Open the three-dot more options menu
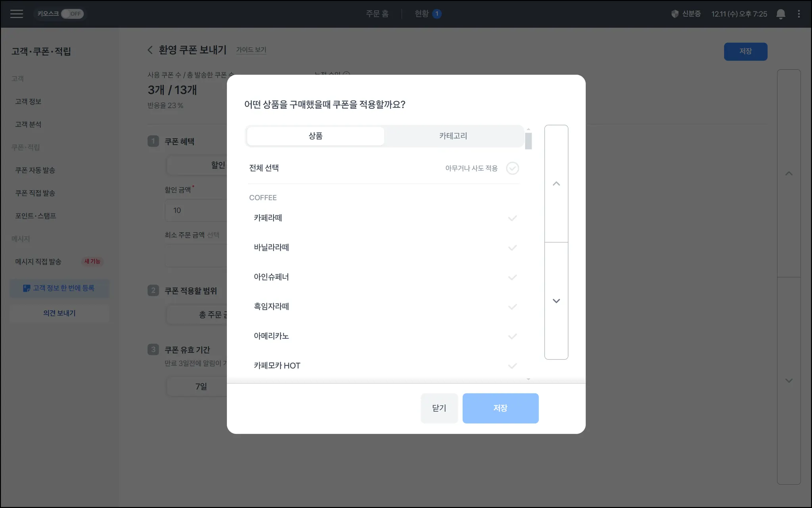The width and height of the screenshot is (812, 508). click(x=799, y=14)
